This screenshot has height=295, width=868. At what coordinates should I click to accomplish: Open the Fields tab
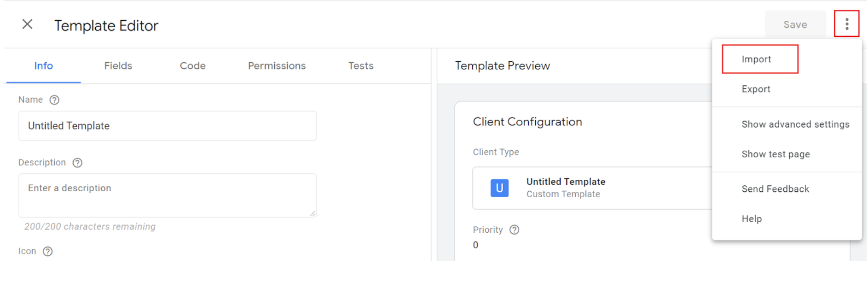tap(118, 66)
